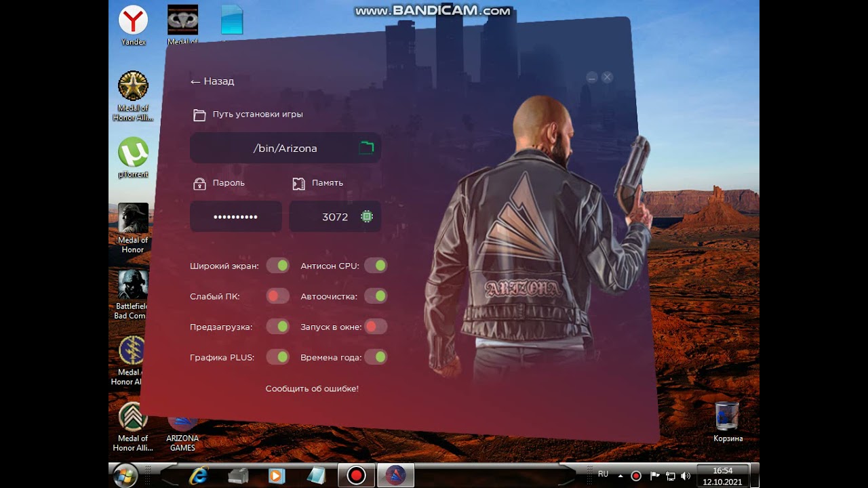This screenshot has width=868, height=488.
Task: Toggle the Широкий экран switch
Action: point(277,266)
